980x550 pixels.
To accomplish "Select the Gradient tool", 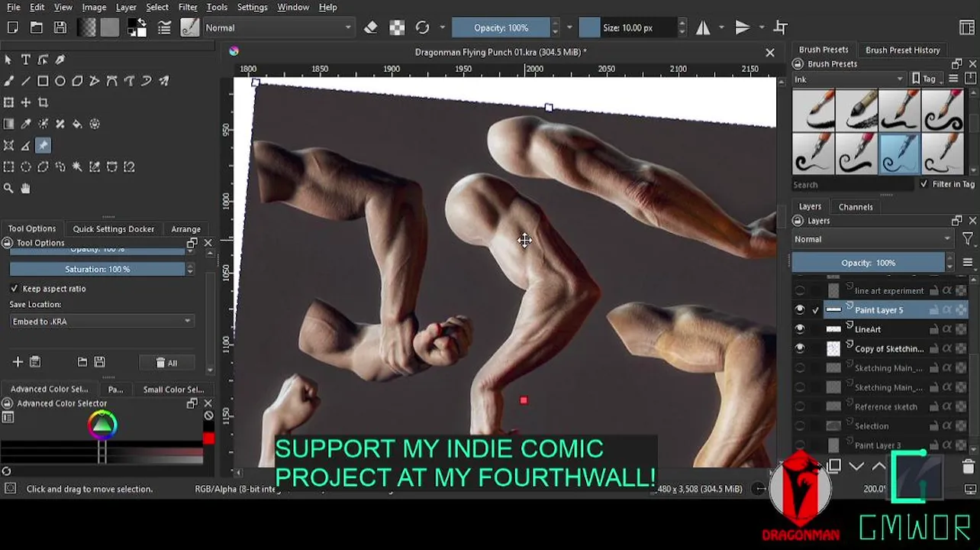I will 8,124.
